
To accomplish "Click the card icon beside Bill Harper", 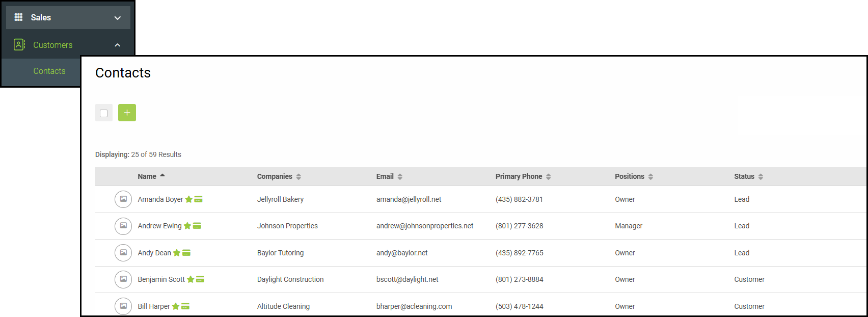I will tap(185, 306).
